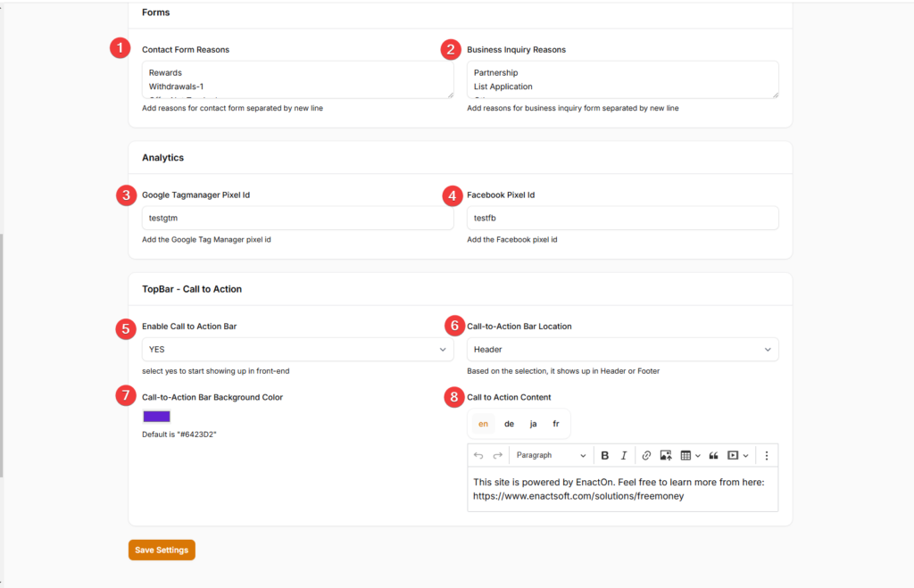The height and width of the screenshot is (588, 914).
Task: Click the Google Tagmanager Pixel Id field
Action: [297, 218]
